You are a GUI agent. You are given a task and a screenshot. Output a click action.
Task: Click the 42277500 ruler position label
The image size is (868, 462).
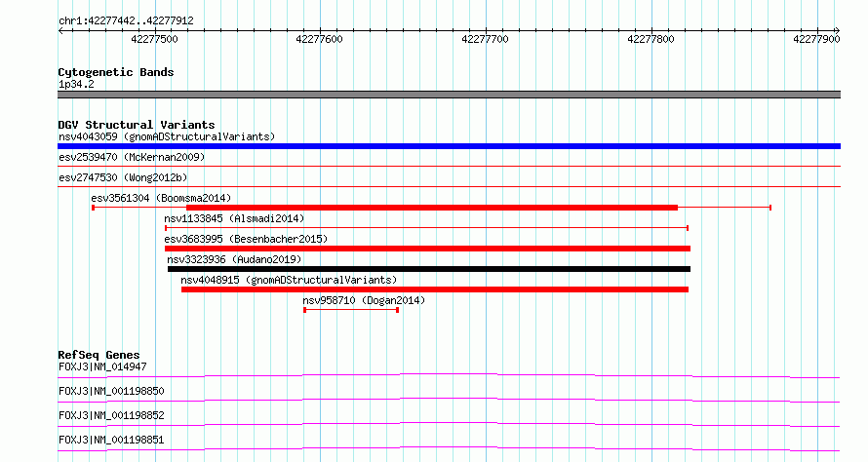154,39
